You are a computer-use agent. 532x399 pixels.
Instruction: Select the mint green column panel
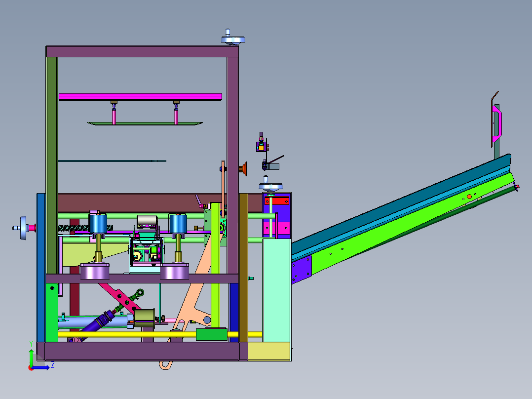click(x=277, y=290)
